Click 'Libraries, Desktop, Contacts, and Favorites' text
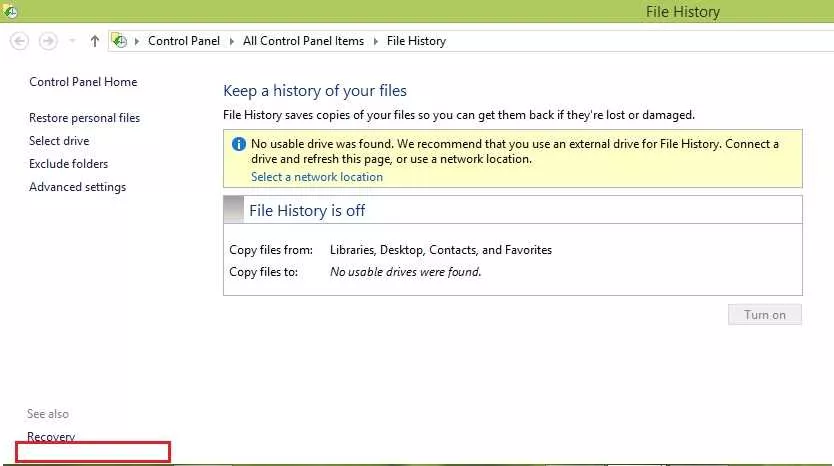This screenshot has height=466, width=834. tap(441, 250)
